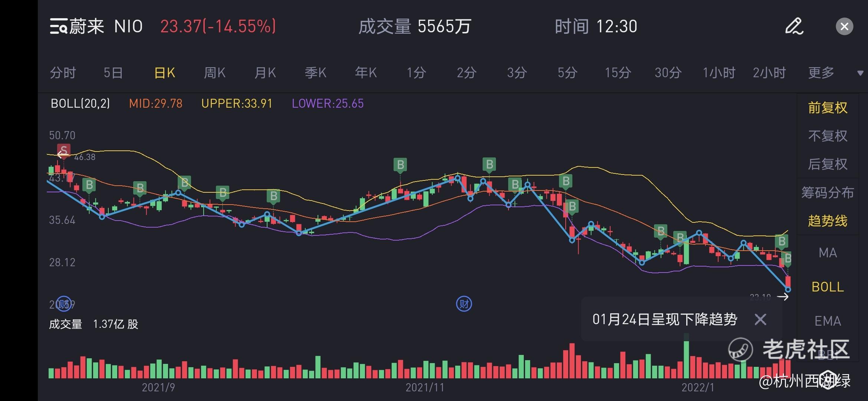
Task: Open the 更多 intervals menu
Action: [821, 73]
